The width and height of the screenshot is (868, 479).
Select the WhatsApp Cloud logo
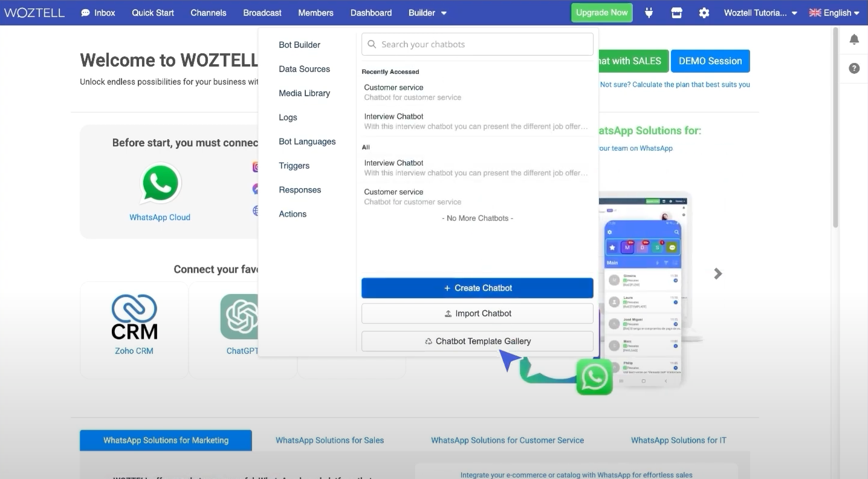click(x=160, y=183)
